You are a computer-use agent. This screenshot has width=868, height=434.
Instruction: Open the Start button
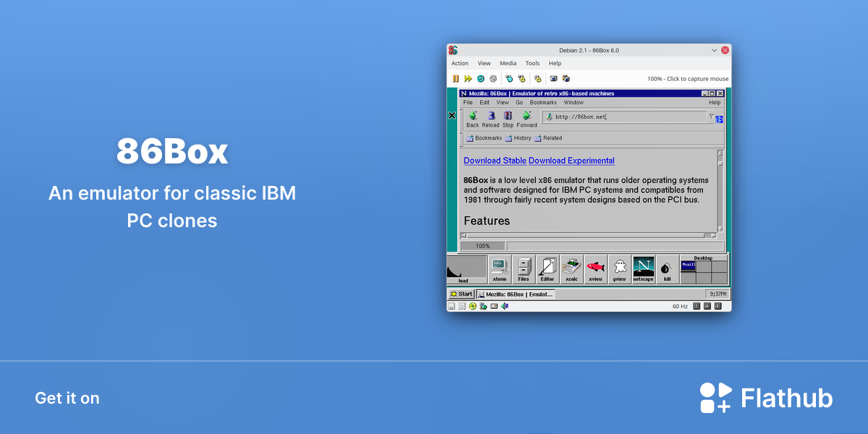coord(461,294)
